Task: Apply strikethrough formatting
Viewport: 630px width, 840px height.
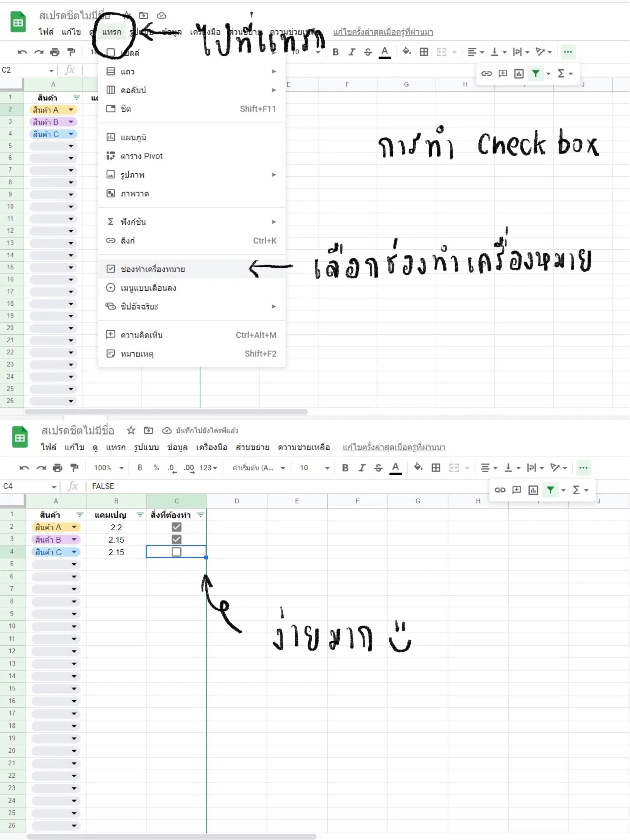Action: click(x=378, y=468)
